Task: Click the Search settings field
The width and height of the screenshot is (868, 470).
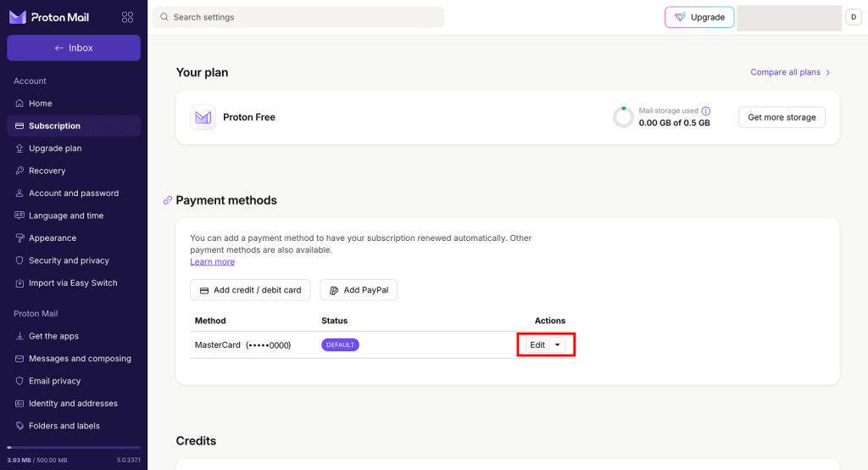Action: 298,17
